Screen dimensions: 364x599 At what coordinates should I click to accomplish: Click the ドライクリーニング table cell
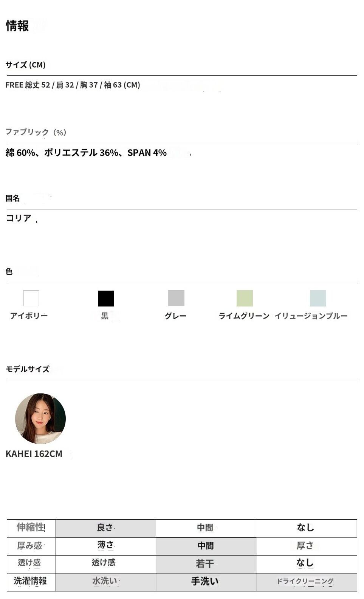306,581
